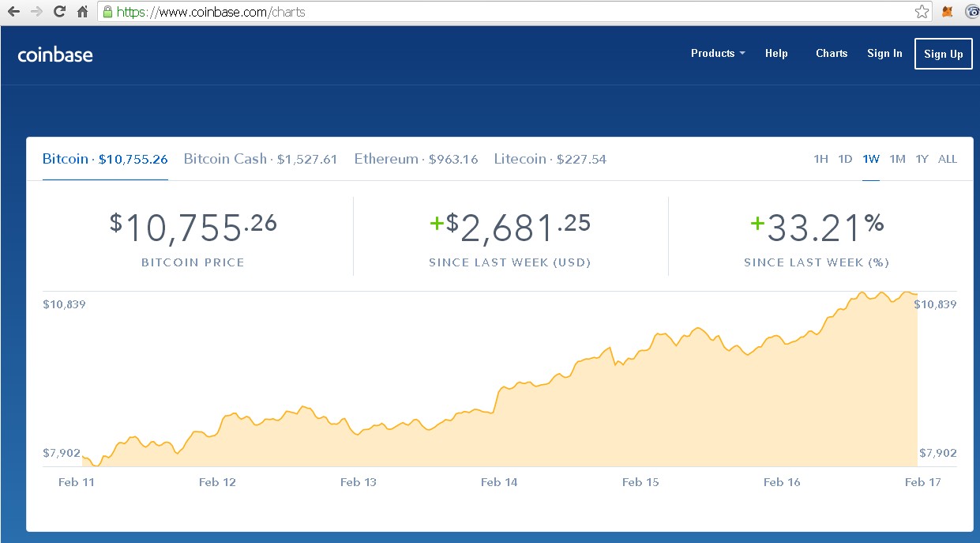
Task: Switch chart range to ALL
Action: click(x=947, y=159)
